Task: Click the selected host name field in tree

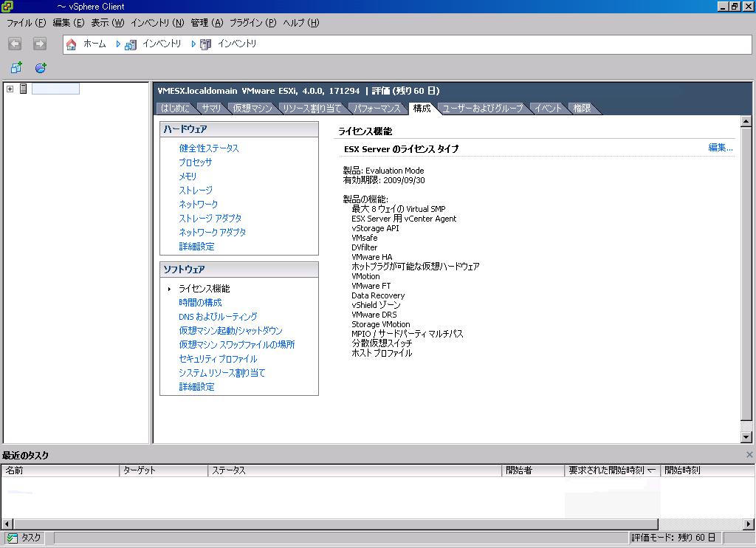Action: 55,89
